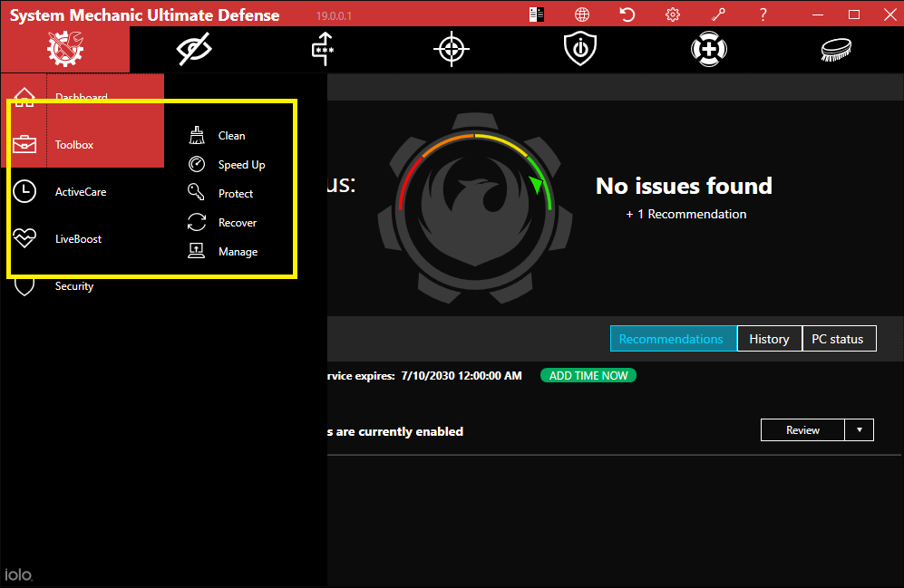Click the Protect key icon

click(196, 192)
